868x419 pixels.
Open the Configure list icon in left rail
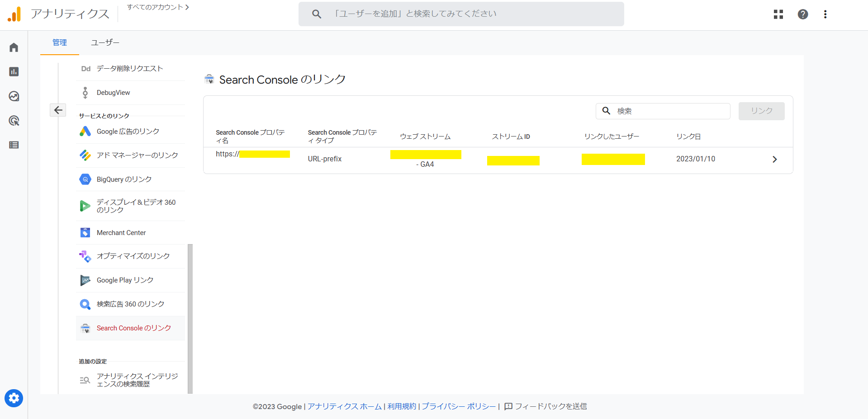(14, 145)
